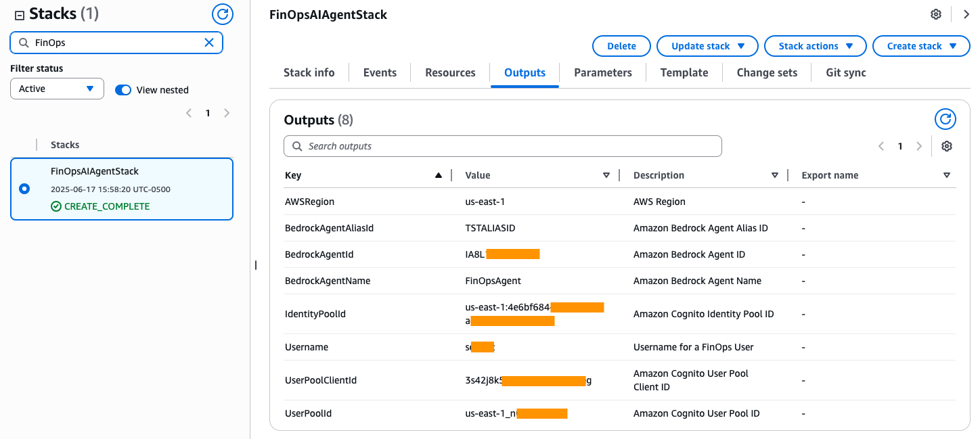Viewport: 980px width, 439px height.
Task: Select the Username key cell
Action: (x=307, y=347)
